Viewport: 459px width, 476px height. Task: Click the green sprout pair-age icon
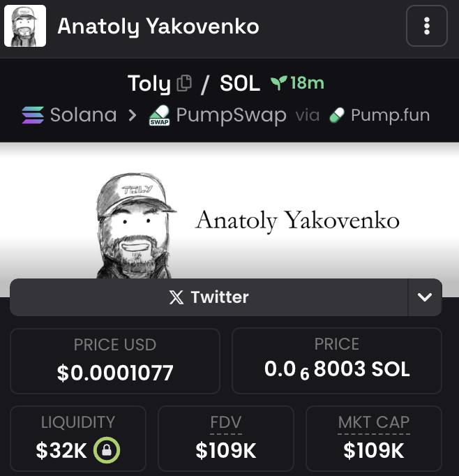pyautogui.click(x=279, y=83)
